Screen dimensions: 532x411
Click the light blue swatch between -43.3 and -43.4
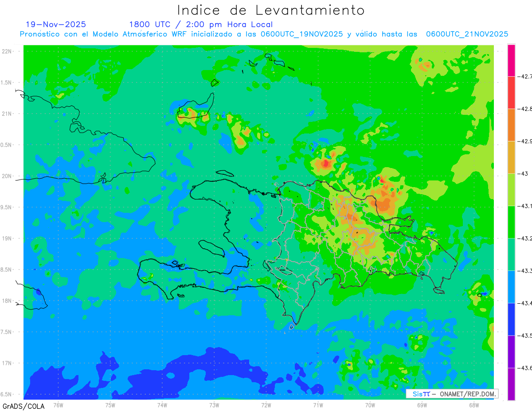click(x=511, y=286)
